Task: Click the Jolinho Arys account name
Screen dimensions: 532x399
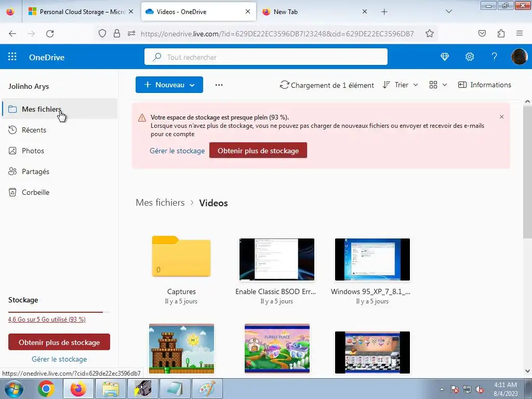Action: coord(29,86)
